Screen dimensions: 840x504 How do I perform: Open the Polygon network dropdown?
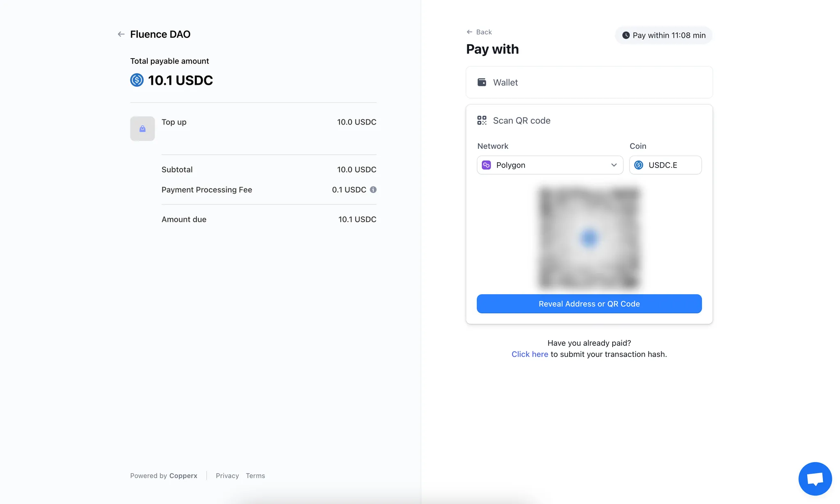(x=550, y=165)
